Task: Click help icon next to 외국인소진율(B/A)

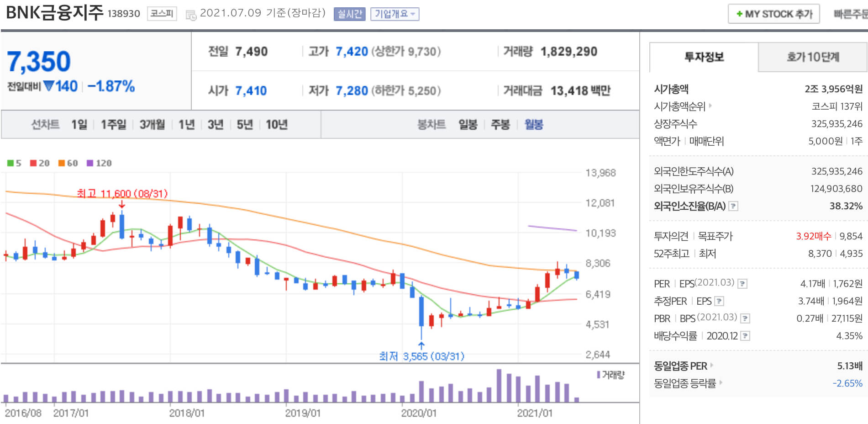Action: click(x=733, y=206)
